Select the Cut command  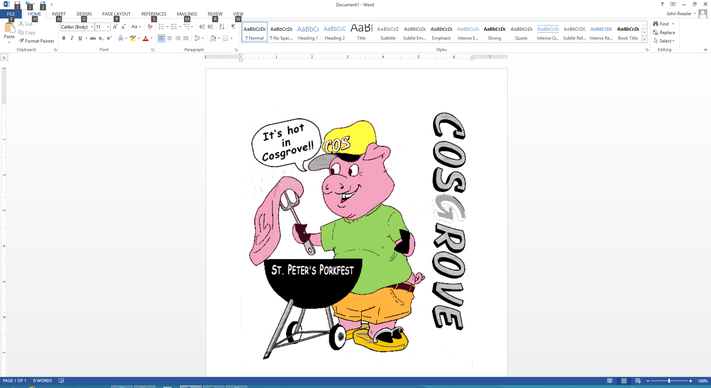25,24
